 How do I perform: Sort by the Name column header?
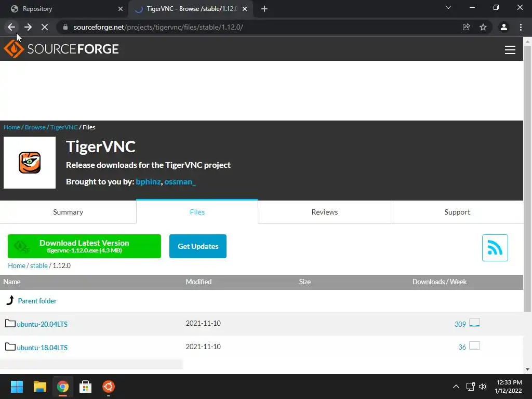tap(12, 282)
